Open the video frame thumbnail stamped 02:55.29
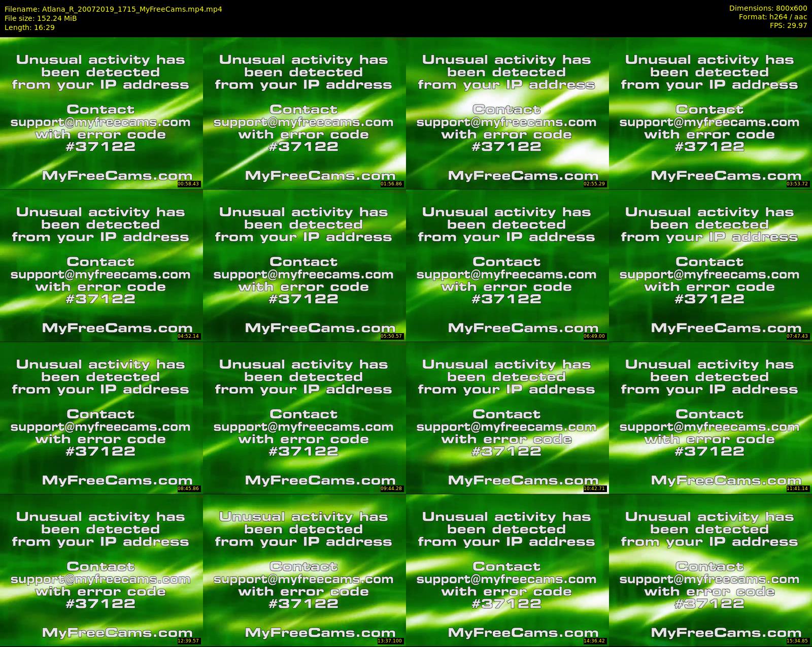 coord(507,113)
